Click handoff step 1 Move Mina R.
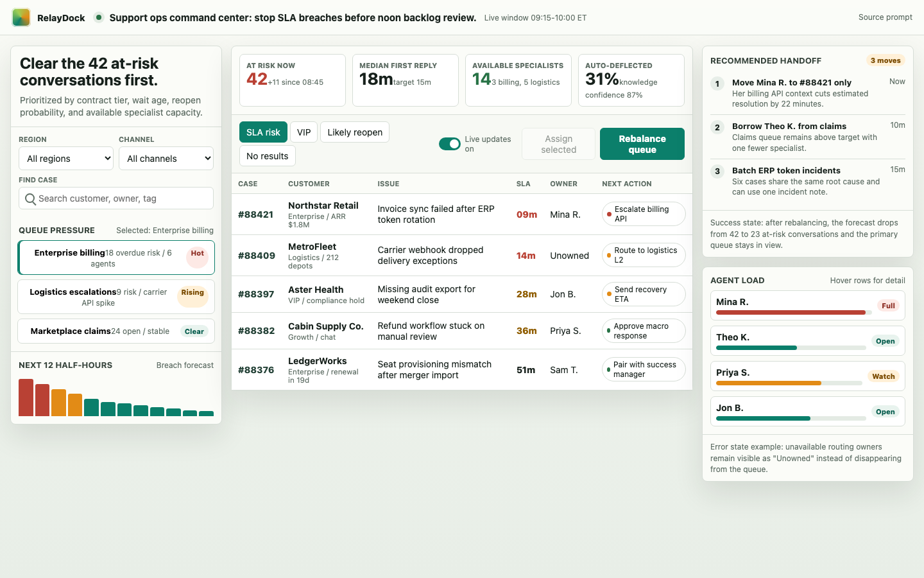 tap(808, 93)
